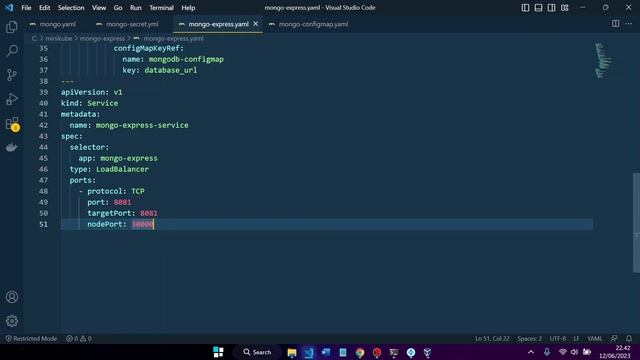Open the Explorer view in activity bar
640x360 pixels.
(x=12, y=27)
